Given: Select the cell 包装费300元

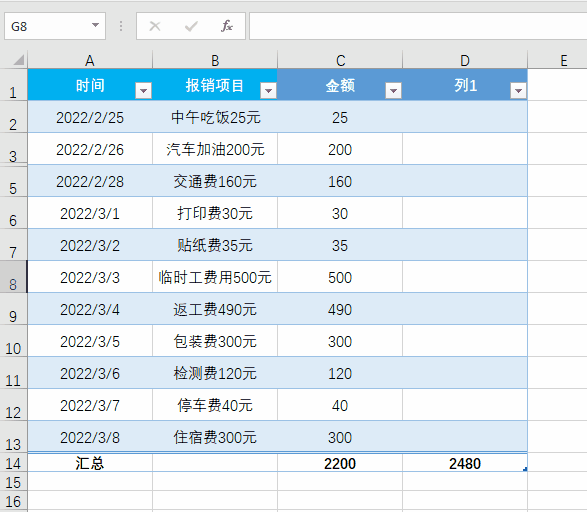Looking at the screenshot, I should 215,341.
